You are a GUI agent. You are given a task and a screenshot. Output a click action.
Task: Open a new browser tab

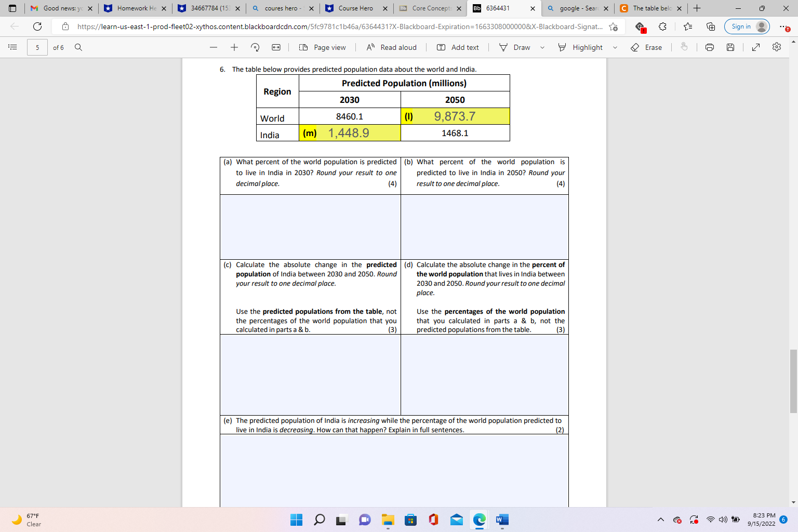[697, 8]
